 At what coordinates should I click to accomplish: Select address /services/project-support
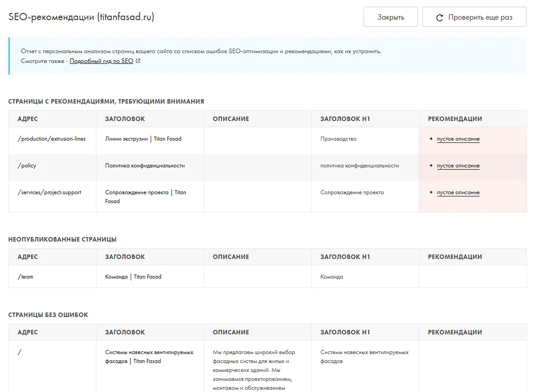point(50,192)
